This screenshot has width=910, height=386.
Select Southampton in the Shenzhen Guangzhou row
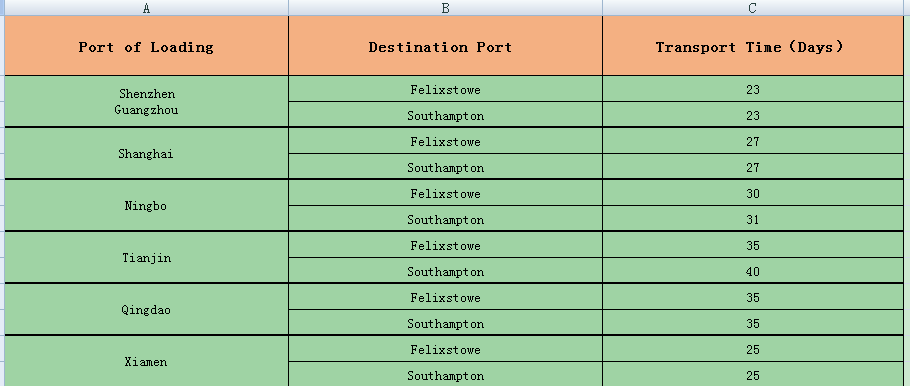(x=445, y=115)
